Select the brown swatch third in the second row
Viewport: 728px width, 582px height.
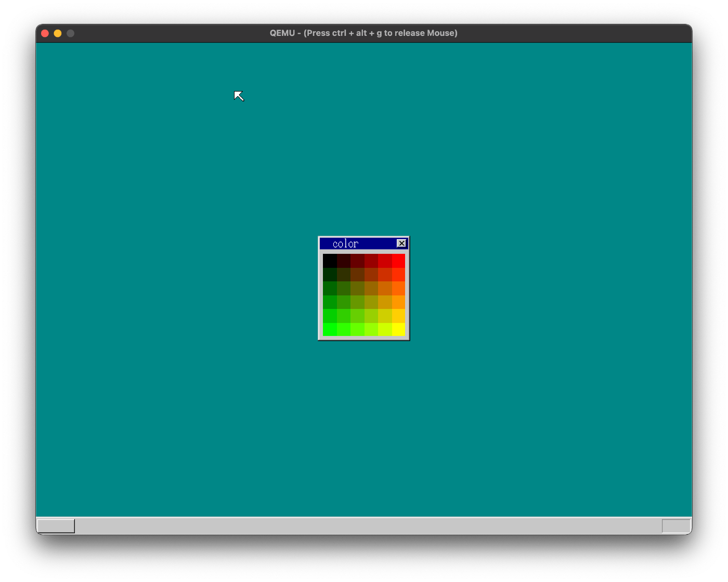[x=357, y=275]
